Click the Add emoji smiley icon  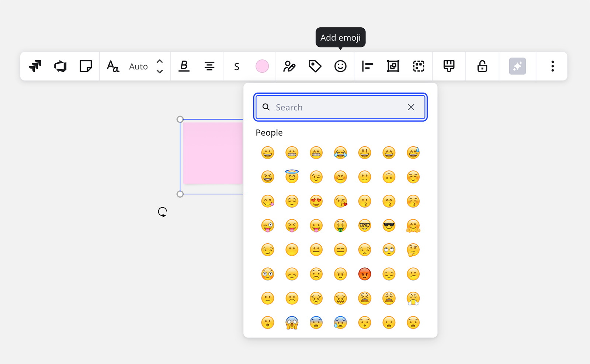(340, 66)
